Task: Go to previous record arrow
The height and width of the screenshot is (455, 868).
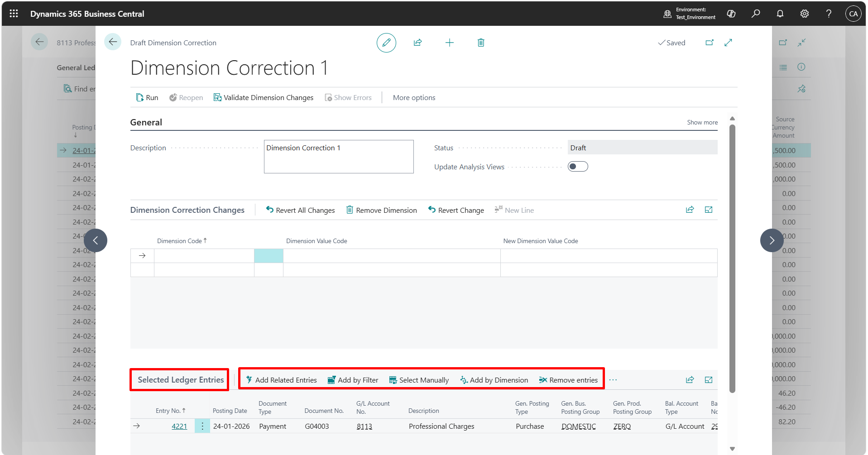Action: click(96, 240)
